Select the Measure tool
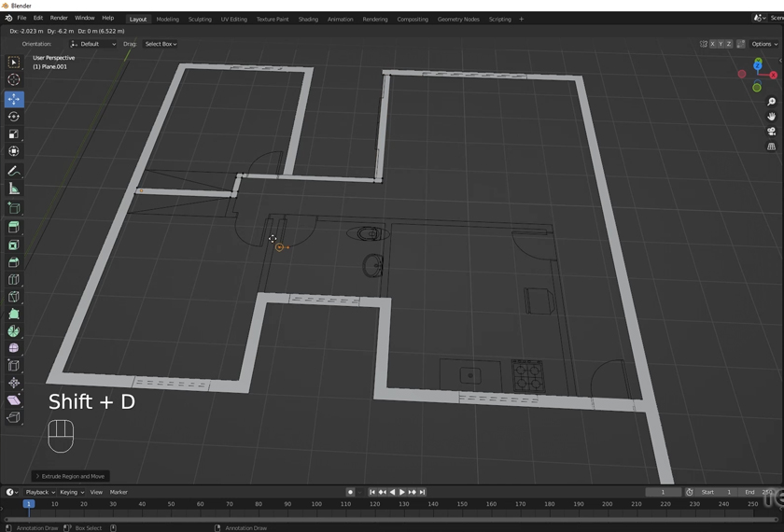Screen dimensions: 784x532 click(x=14, y=189)
